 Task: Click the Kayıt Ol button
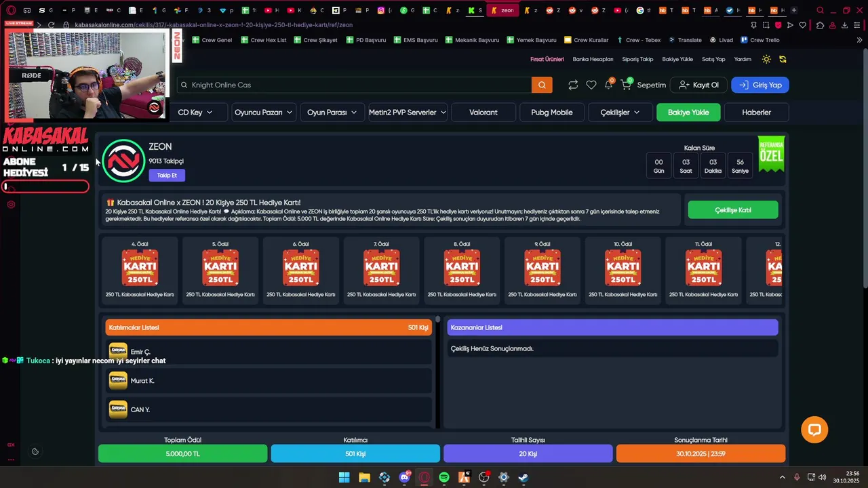(698, 85)
